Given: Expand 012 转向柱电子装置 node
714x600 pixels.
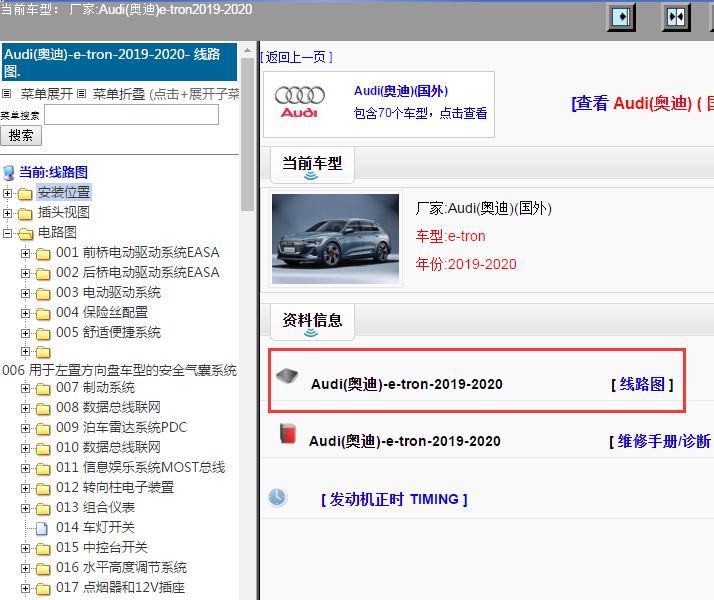Looking at the screenshot, I should [x=26, y=489].
